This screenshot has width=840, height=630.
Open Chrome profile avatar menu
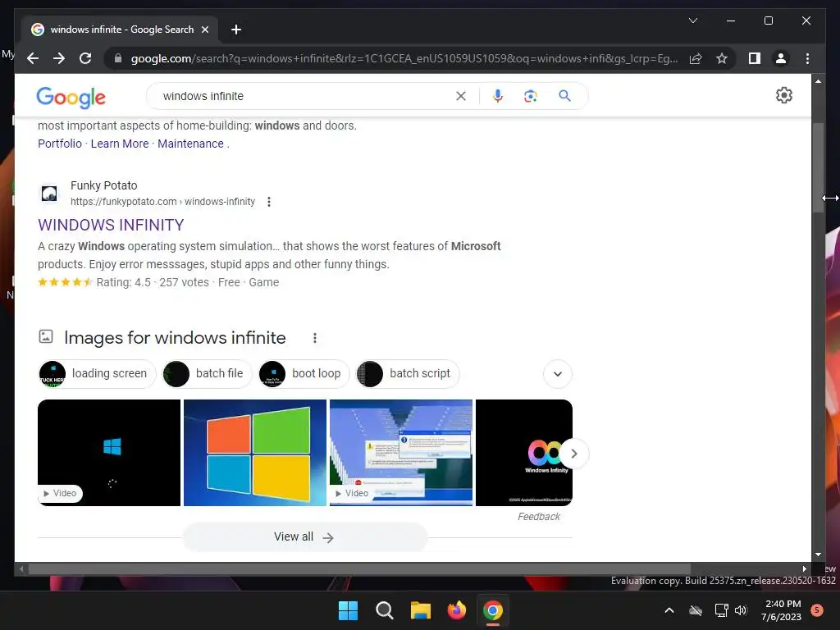(x=781, y=58)
